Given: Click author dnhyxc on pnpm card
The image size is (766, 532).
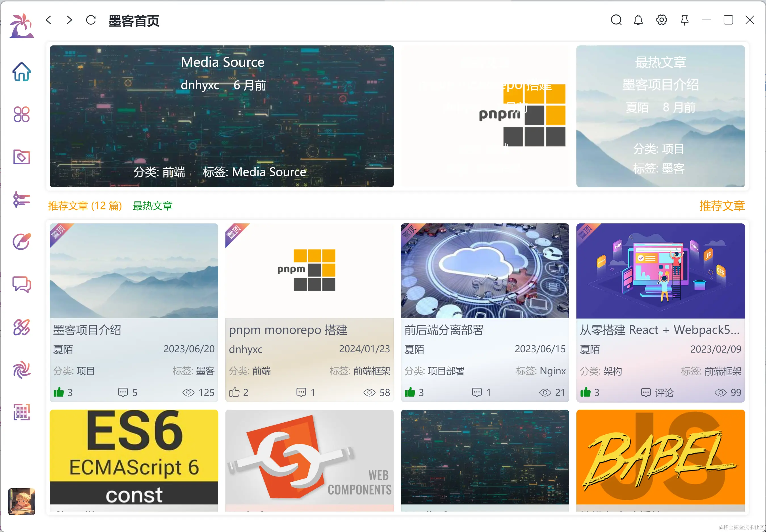Looking at the screenshot, I should (245, 349).
